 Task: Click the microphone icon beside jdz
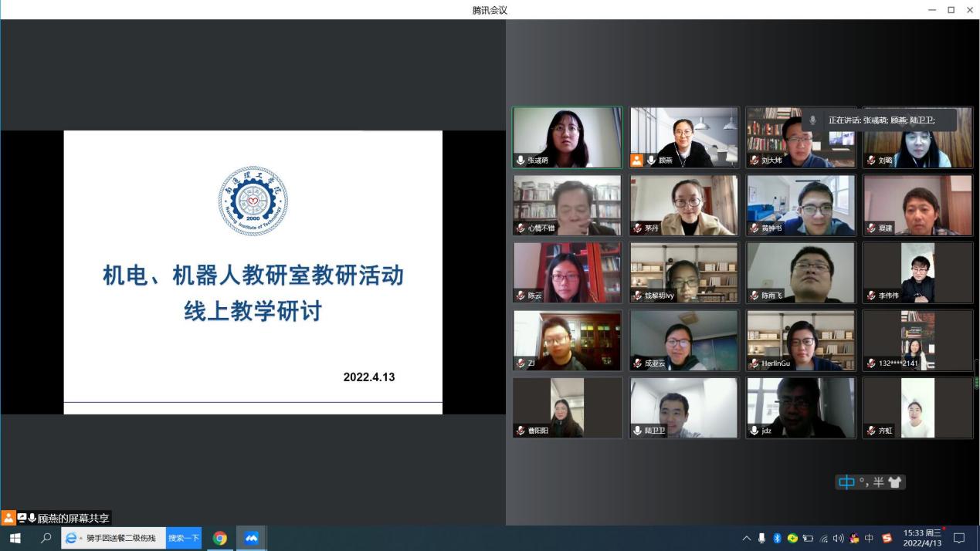pos(754,431)
